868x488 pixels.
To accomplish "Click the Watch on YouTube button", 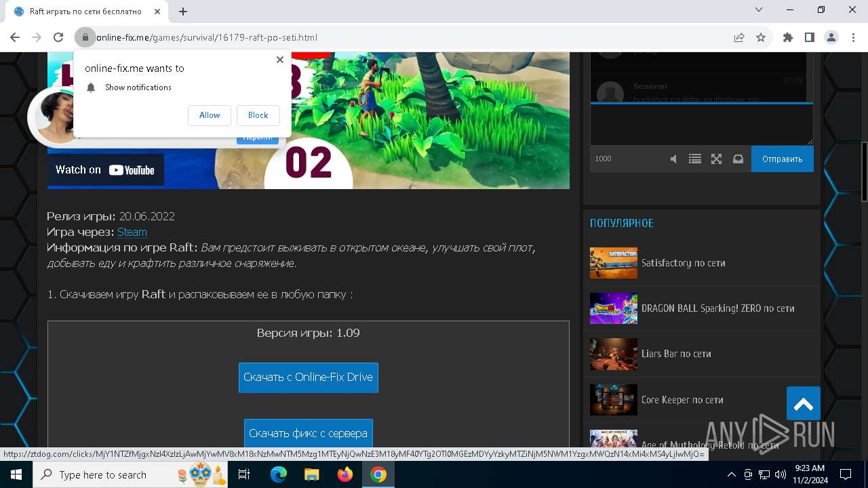I will tap(105, 170).
